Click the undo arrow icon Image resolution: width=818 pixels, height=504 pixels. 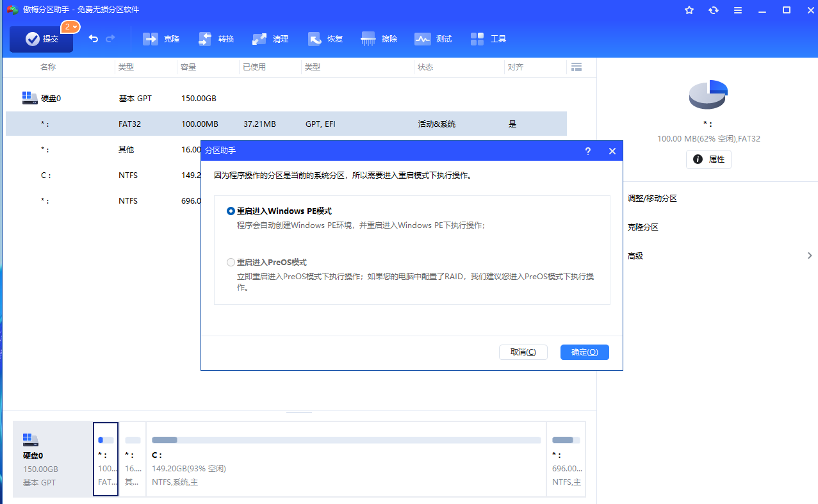[x=94, y=39]
